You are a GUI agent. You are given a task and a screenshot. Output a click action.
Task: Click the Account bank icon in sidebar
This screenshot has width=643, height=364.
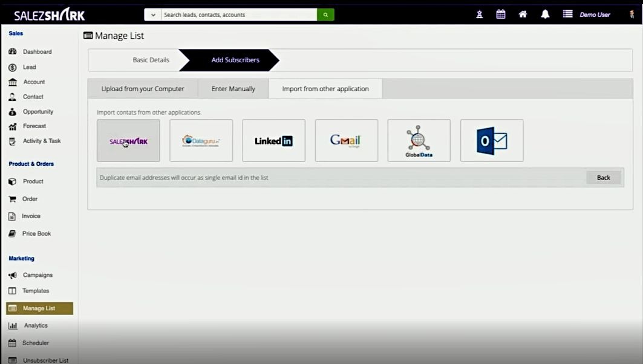click(x=13, y=82)
